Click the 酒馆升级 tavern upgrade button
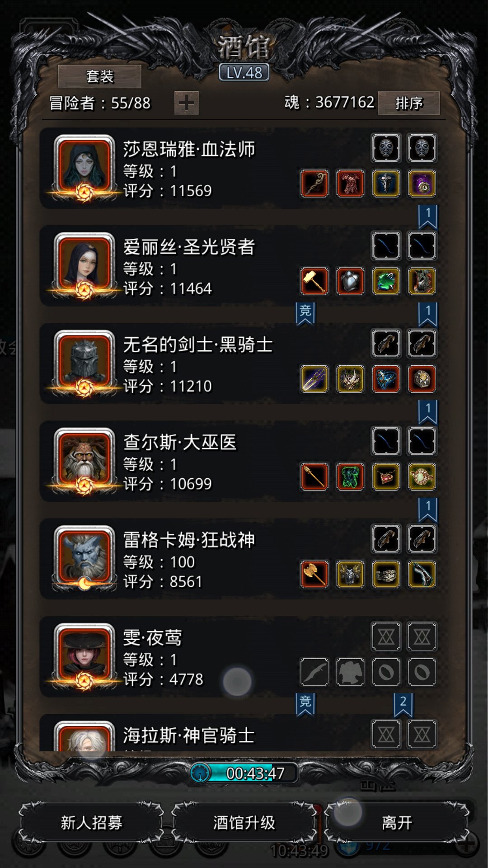Image resolution: width=488 pixels, height=868 pixels. pyautogui.click(x=244, y=822)
